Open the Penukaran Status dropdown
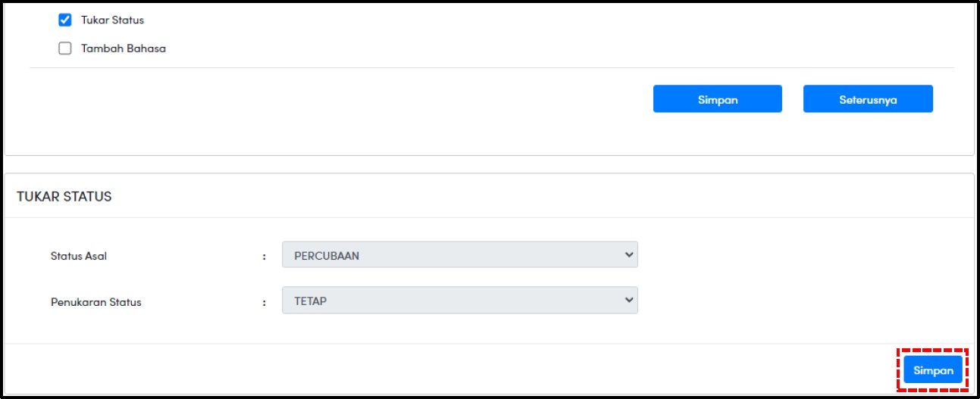This screenshot has width=980, height=399. 460,301
